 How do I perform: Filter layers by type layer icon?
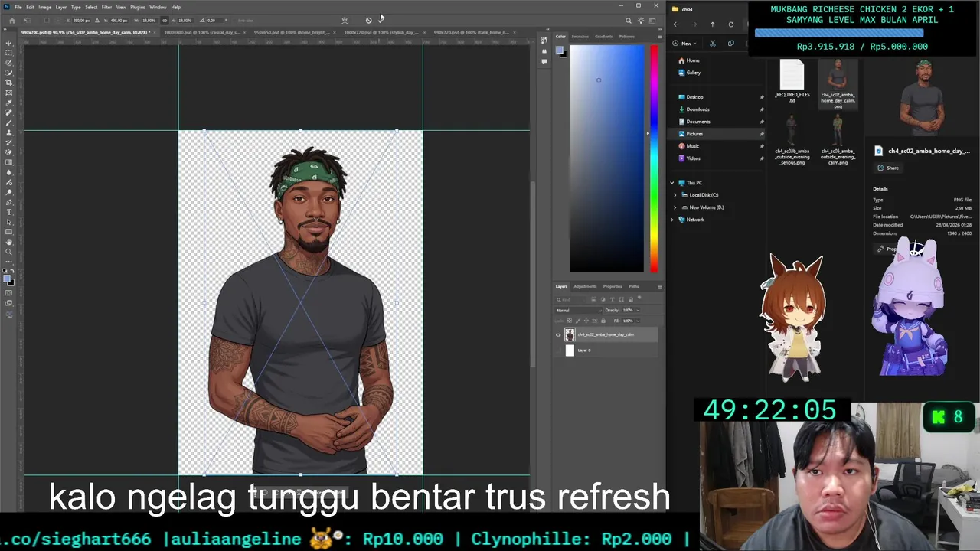click(x=612, y=299)
